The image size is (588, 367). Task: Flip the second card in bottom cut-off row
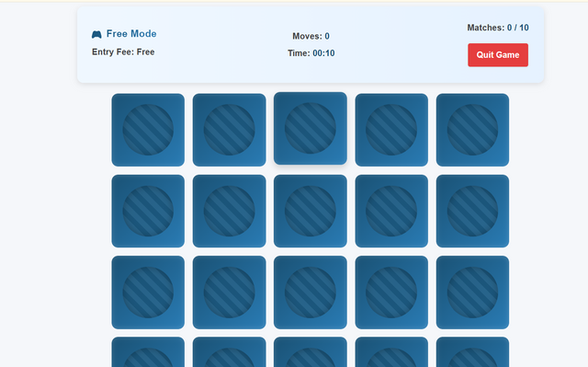coord(229,352)
